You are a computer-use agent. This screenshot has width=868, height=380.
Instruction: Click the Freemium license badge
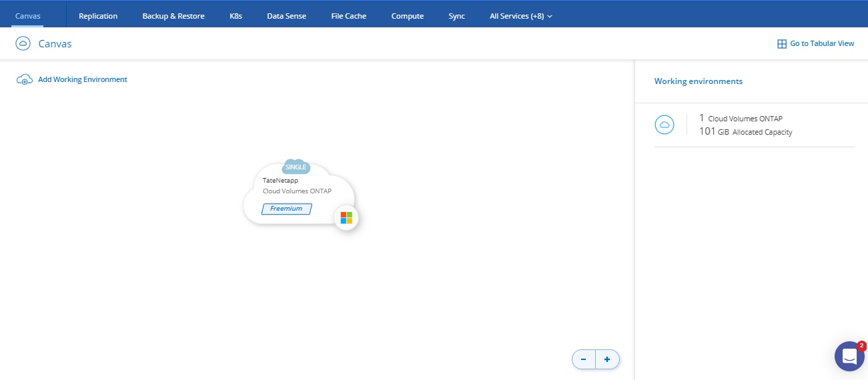tap(286, 209)
